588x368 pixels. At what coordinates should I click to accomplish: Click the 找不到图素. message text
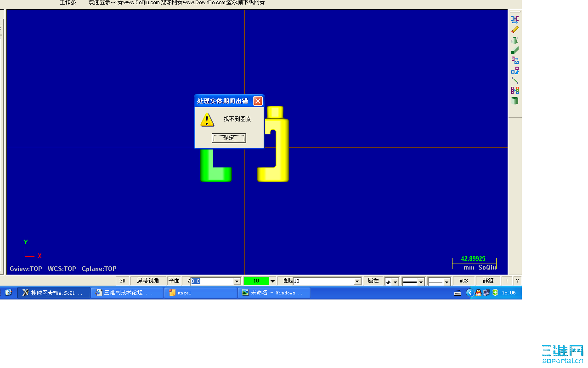pos(238,119)
